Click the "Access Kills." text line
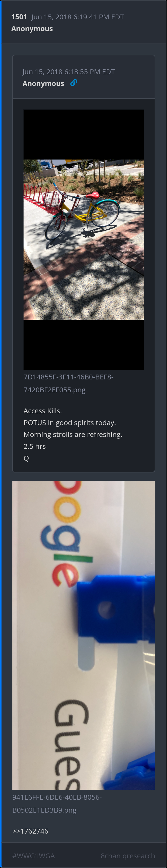The height and width of the screenshot is (868, 167). click(x=43, y=411)
